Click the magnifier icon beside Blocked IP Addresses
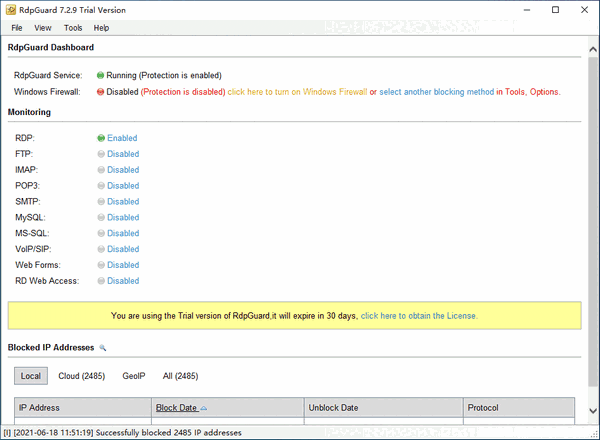Image resolution: width=600 pixels, height=440 pixels. [x=102, y=348]
